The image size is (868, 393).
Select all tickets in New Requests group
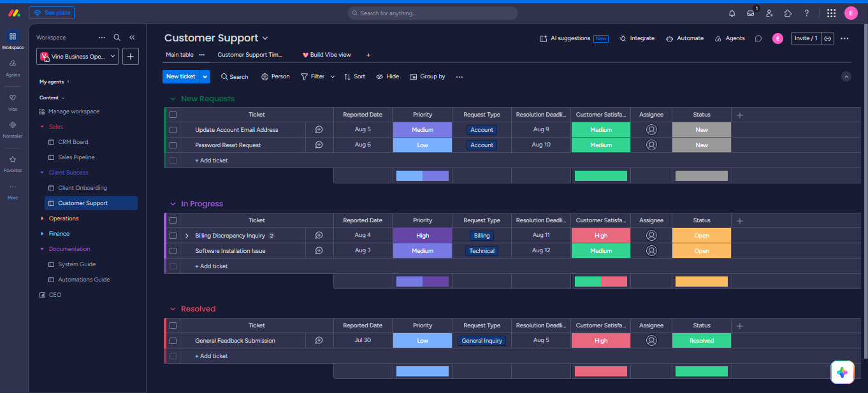tap(173, 115)
